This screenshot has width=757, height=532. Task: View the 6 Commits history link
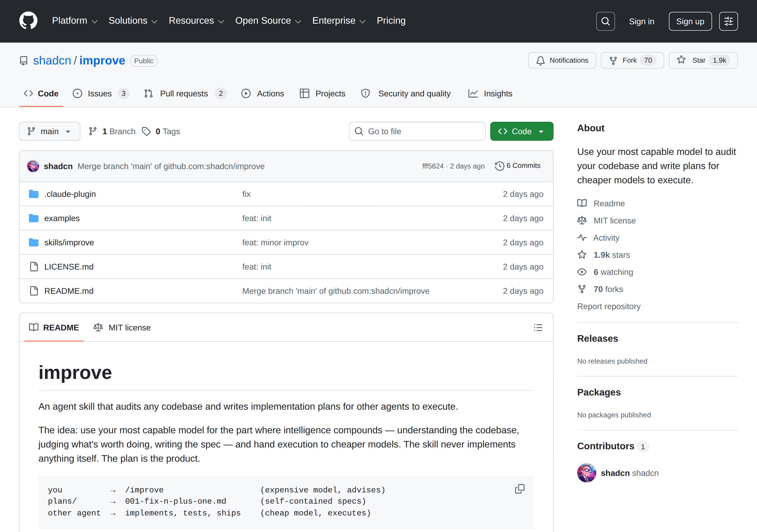[x=518, y=166]
